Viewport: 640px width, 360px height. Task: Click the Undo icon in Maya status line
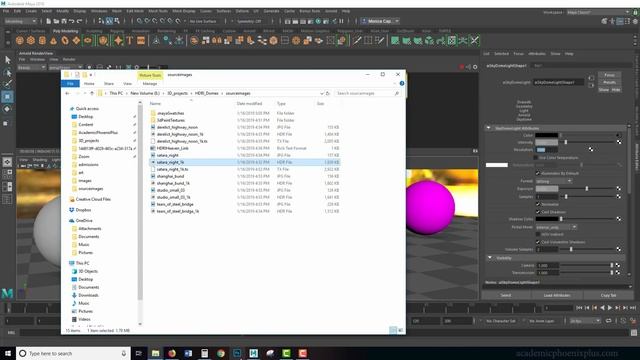pyautogui.click(x=71, y=21)
